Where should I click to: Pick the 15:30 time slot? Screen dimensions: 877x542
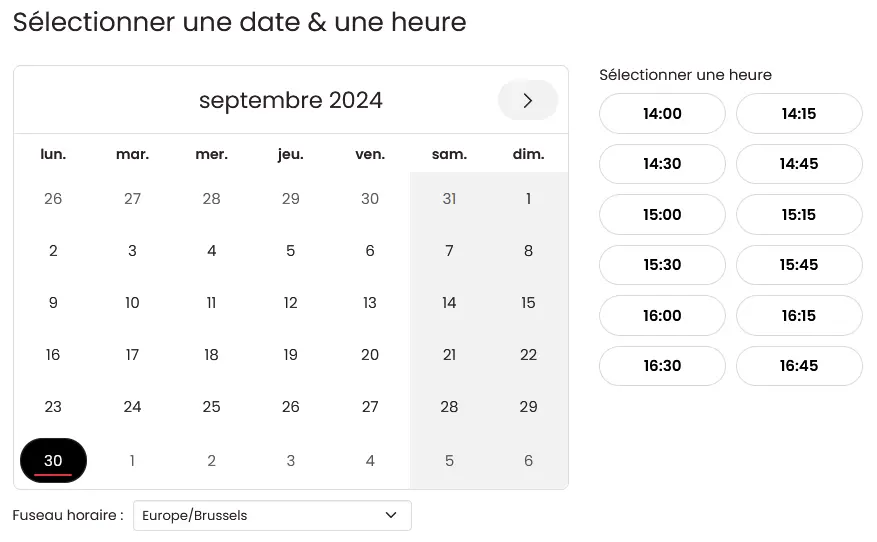pyautogui.click(x=662, y=265)
